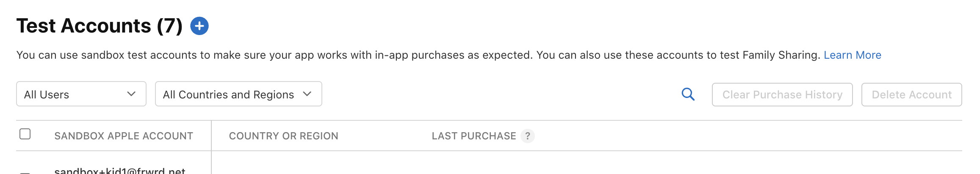Sort by Sandbox Apple Account column

click(124, 136)
